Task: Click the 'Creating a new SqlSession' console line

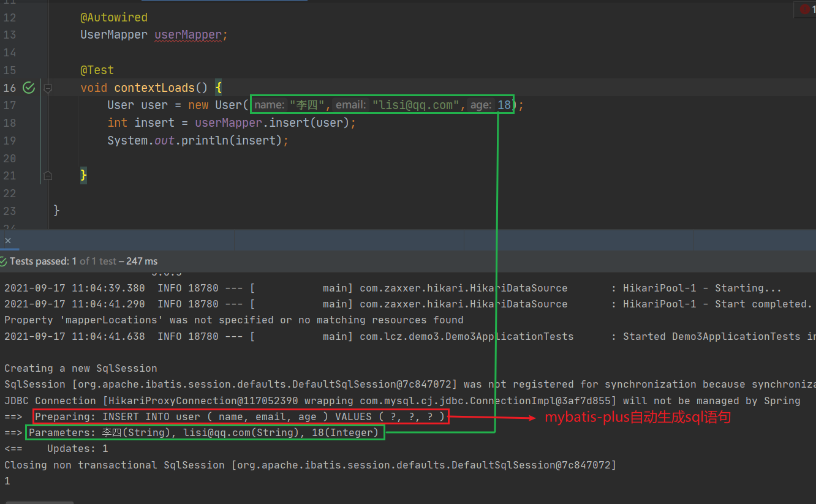Action: pos(81,369)
